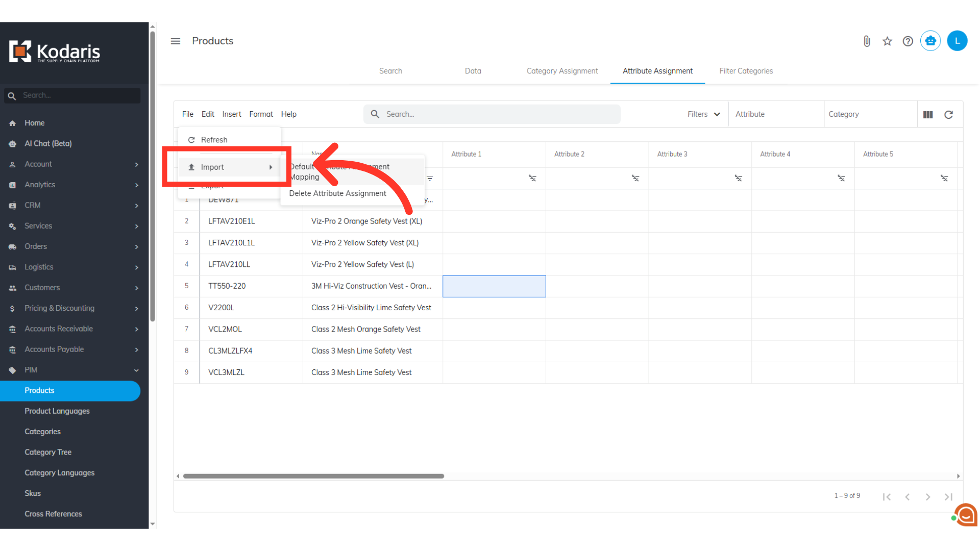The image size is (980, 551).
Task: Open the Filters dropdown
Action: pyautogui.click(x=703, y=114)
